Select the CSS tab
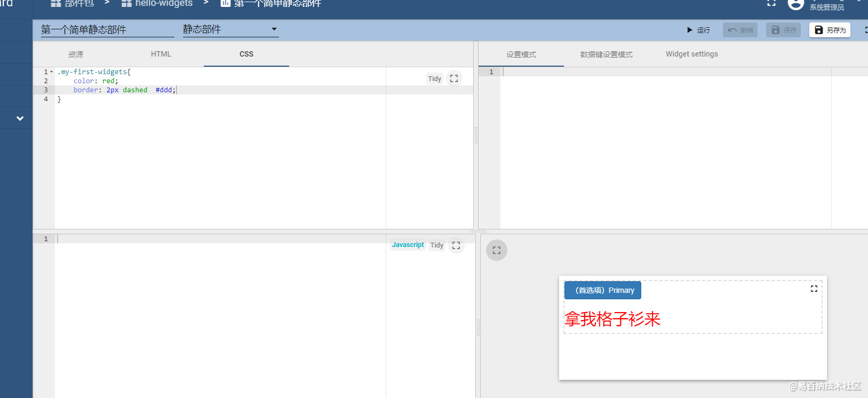Viewport: 868px width, 398px height. (x=246, y=54)
